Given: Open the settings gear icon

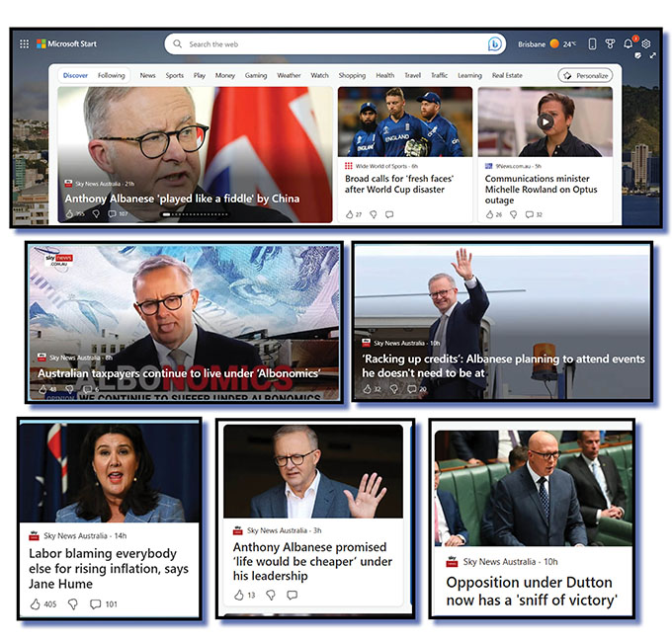Looking at the screenshot, I should [x=646, y=43].
